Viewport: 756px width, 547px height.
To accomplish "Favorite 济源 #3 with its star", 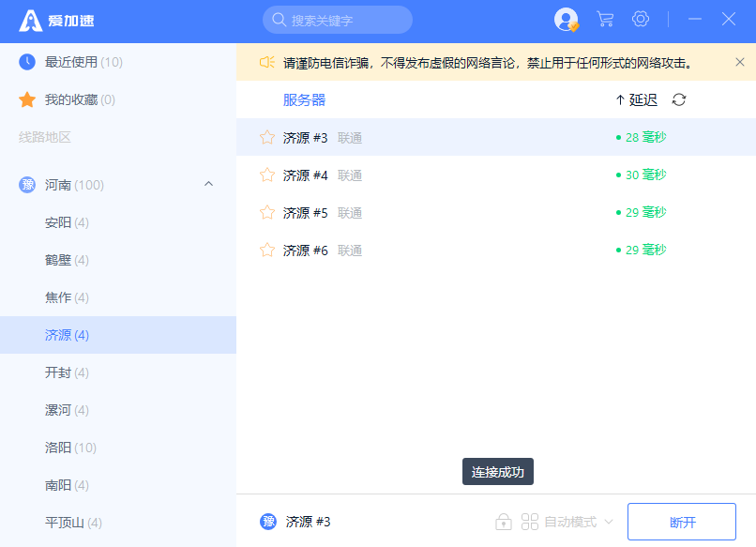I will coord(267,138).
